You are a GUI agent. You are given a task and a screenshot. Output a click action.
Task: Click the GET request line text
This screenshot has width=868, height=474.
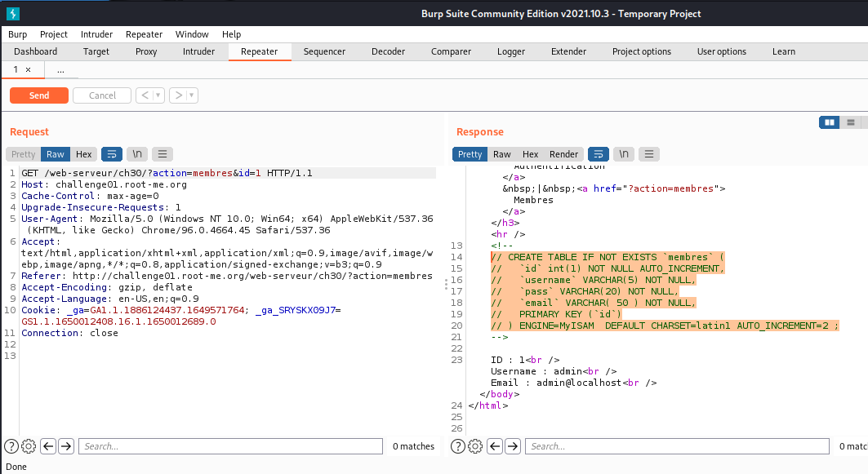[x=167, y=173]
